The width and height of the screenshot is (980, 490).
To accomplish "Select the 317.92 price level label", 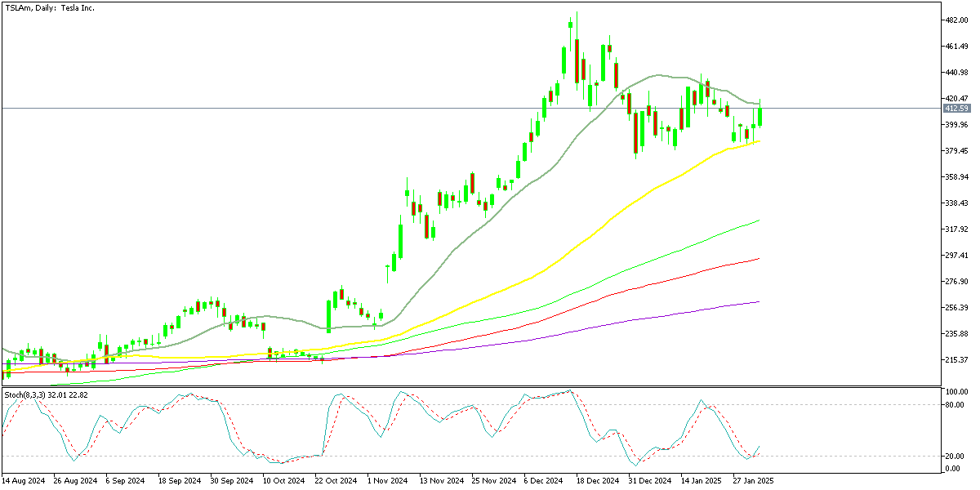I will (956, 229).
